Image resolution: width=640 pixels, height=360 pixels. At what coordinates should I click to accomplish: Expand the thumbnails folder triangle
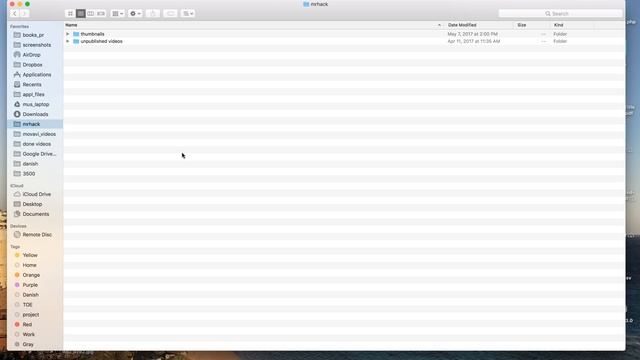pyautogui.click(x=68, y=34)
